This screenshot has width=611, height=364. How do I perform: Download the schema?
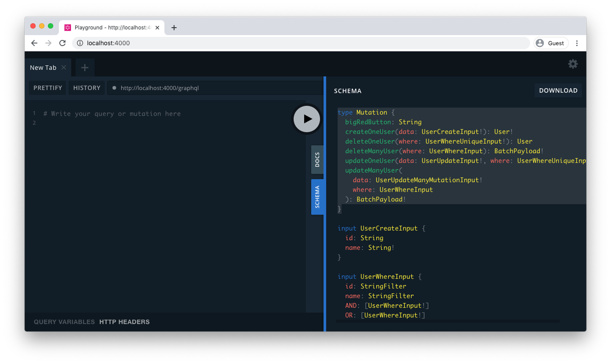(x=558, y=90)
